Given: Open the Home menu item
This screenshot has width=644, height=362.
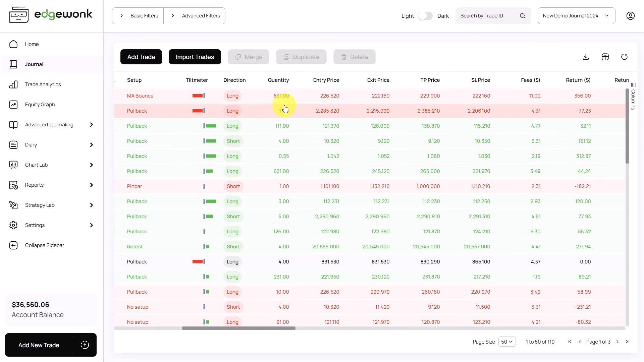Looking at the screenshot, I should 32,44.
